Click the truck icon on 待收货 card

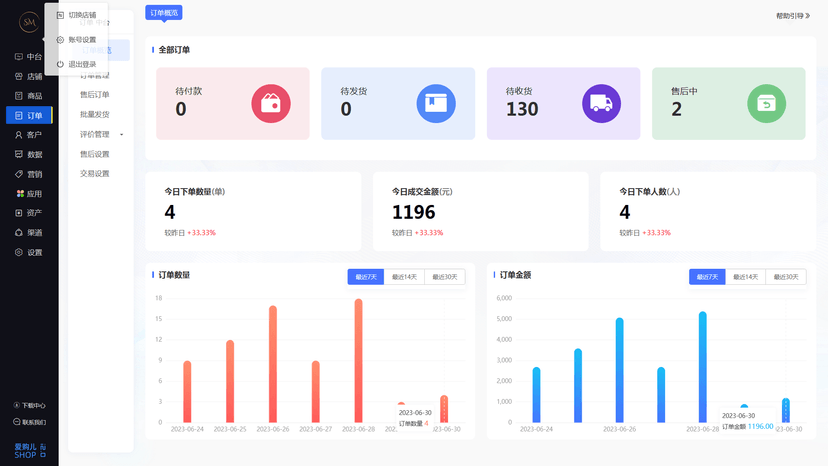601,103
